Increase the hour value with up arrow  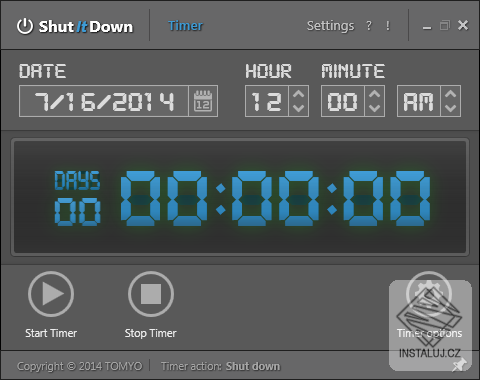pos(298,94)
